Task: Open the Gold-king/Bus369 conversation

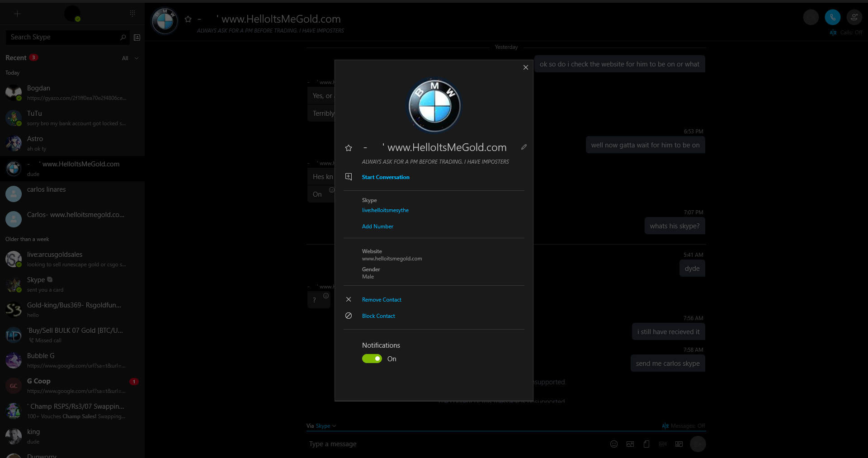Action: [x=72, y=310]
